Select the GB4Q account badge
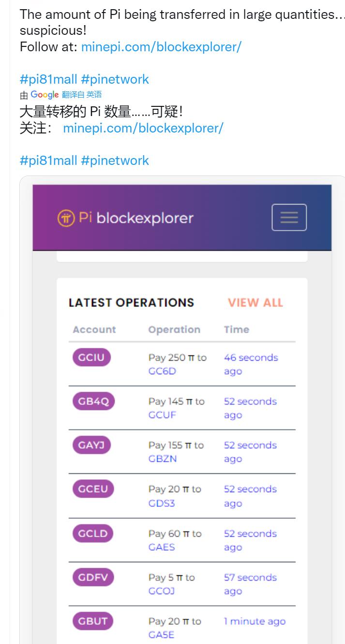This screenshot has height=644, width=345. 94,402
